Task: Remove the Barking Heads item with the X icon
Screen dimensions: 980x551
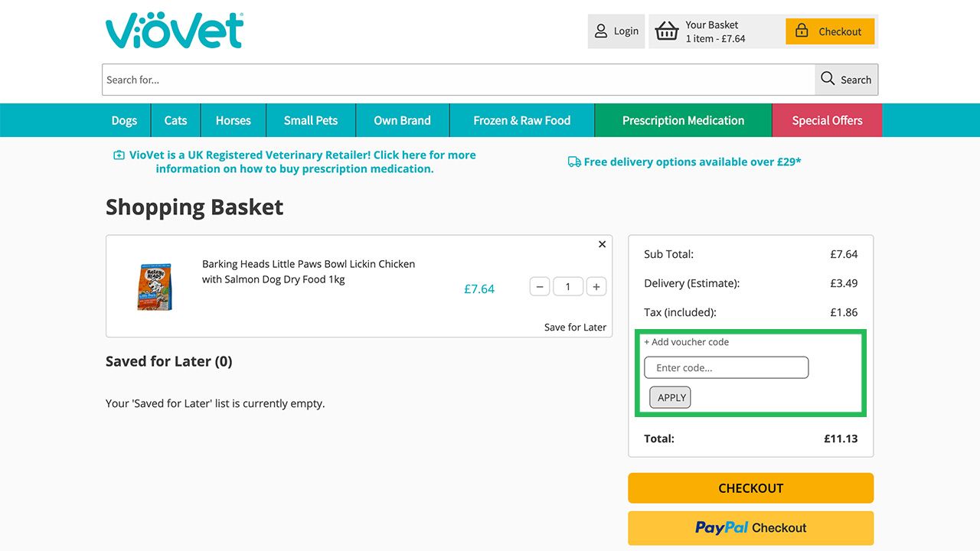Action: (x=602, y=244)
